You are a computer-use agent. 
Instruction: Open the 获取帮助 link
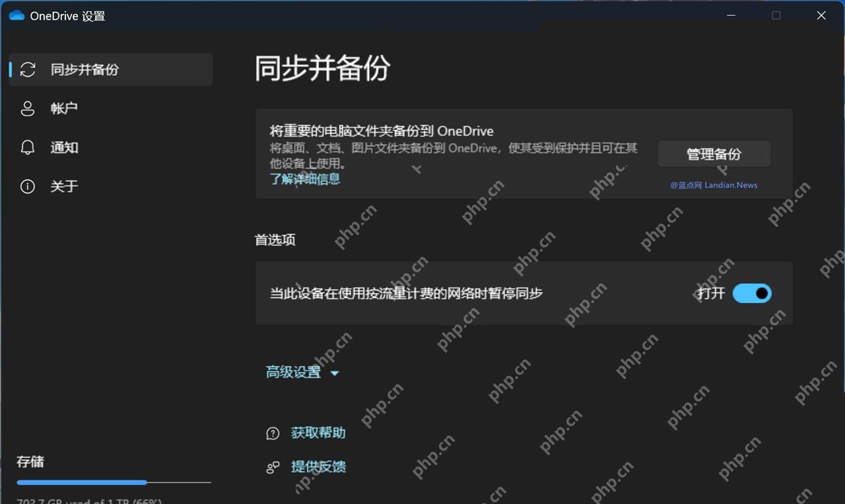(x=318, y=433)
